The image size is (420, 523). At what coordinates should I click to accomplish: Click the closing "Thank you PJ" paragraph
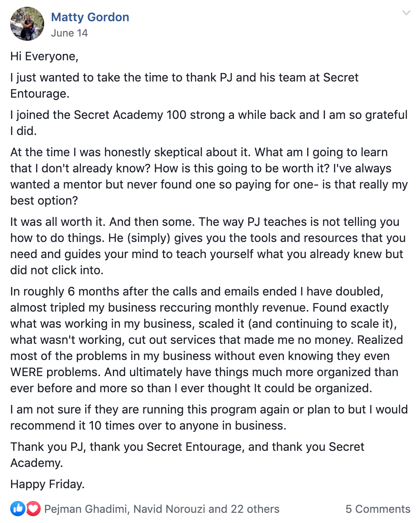187,455
